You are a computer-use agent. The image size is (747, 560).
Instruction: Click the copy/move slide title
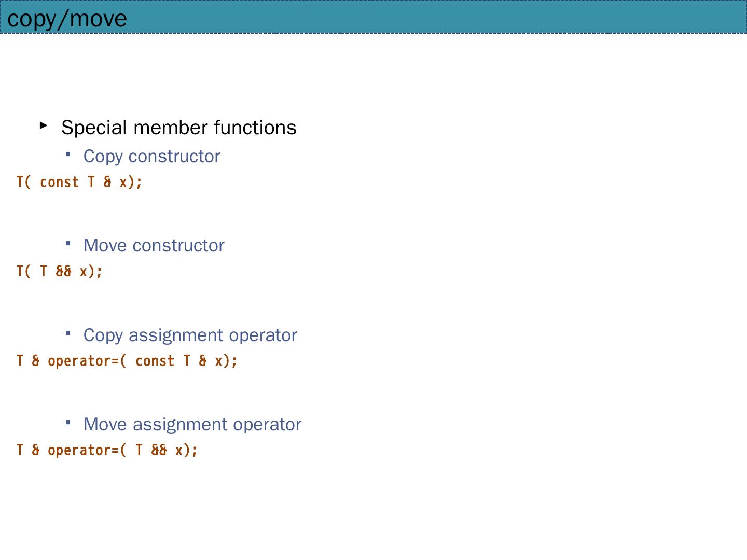[67, 19]
